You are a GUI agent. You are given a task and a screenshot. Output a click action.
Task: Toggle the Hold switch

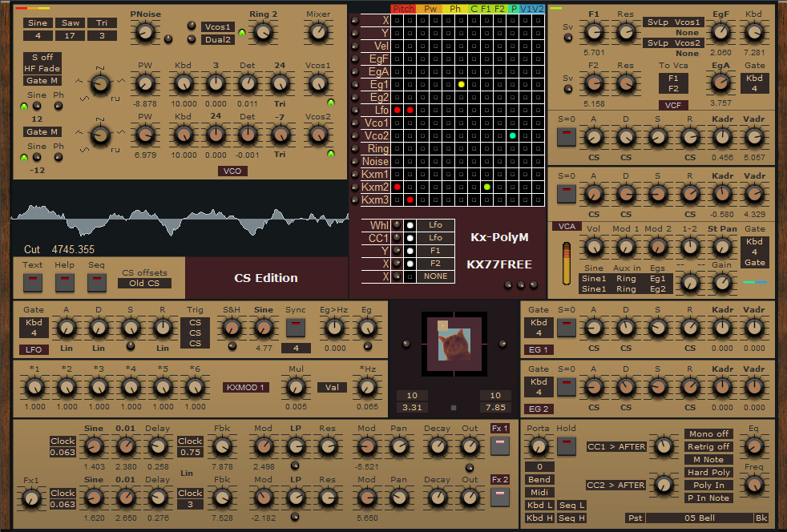pyautogui.click(x=566, y=445)
